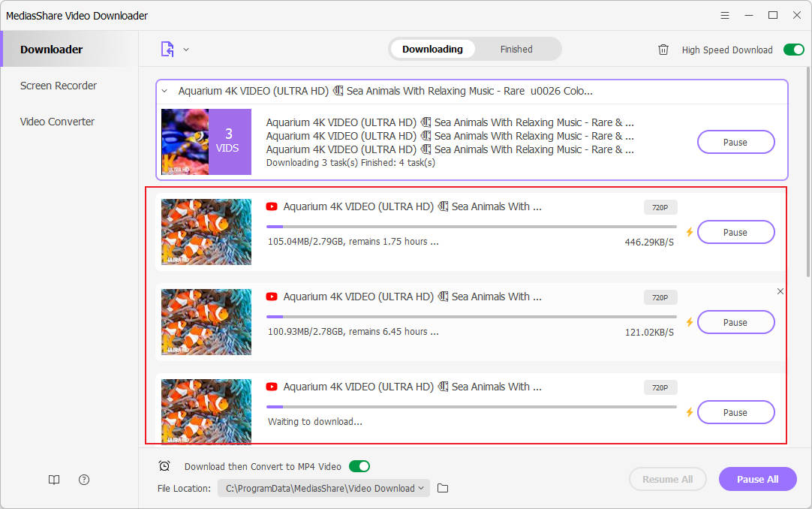Viewport: 812px width, 509px height.
Task: Expand the import icon dropdown arrow
Action: tap(185, 49)
